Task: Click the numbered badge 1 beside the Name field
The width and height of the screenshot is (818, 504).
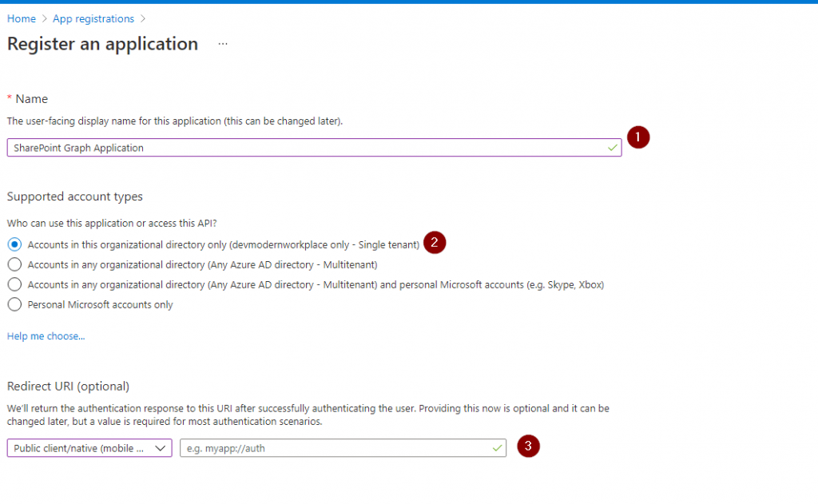Action: click(x=637, y=137)
